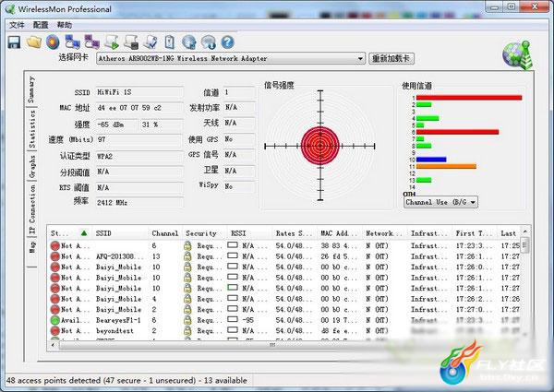Click the WirelessMon title bar app icon

click(x=10, y=9)
